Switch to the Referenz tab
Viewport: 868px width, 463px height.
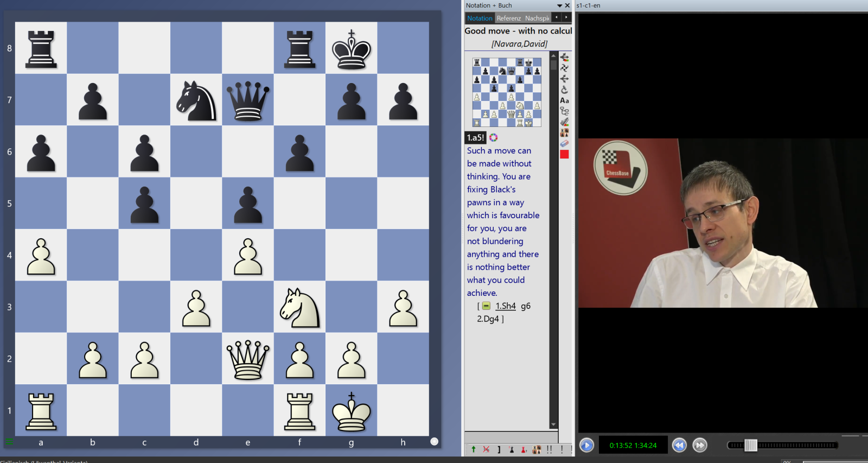point(508,18)
